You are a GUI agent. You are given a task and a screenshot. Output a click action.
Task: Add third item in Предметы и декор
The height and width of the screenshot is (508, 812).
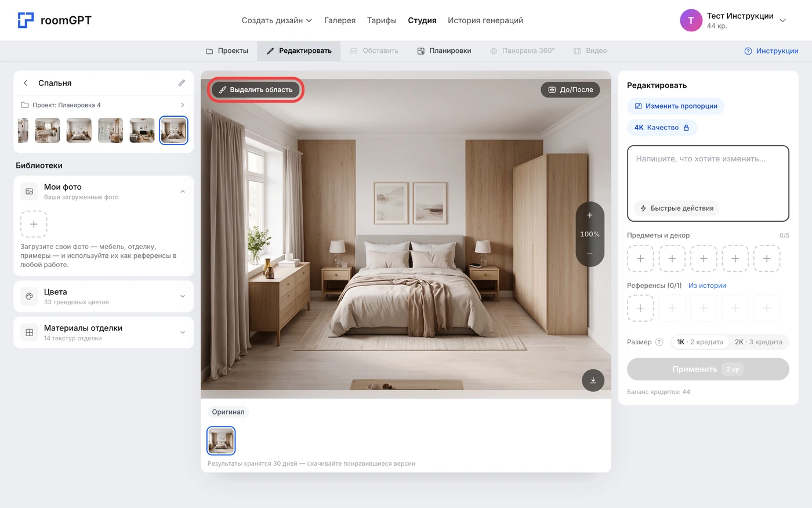tap(704, 259)
